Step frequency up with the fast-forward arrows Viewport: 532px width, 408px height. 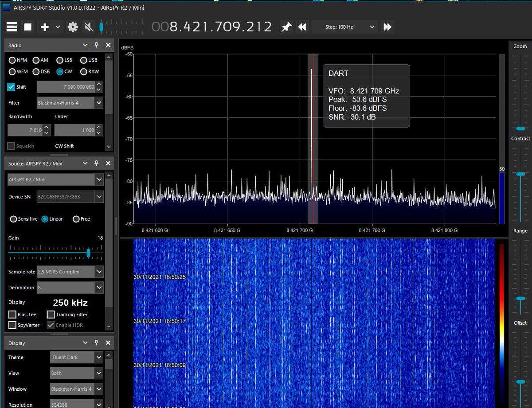coord(387,27)
